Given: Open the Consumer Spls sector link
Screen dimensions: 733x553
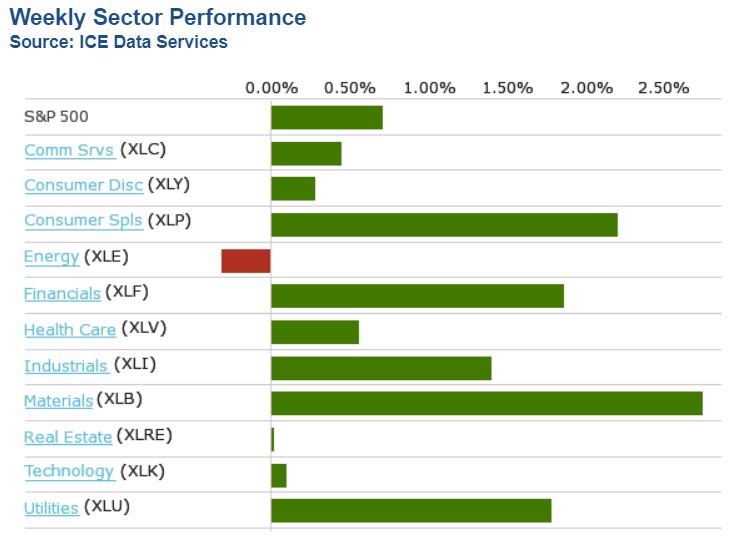Looking at the screenshot, I should point(83,221).
